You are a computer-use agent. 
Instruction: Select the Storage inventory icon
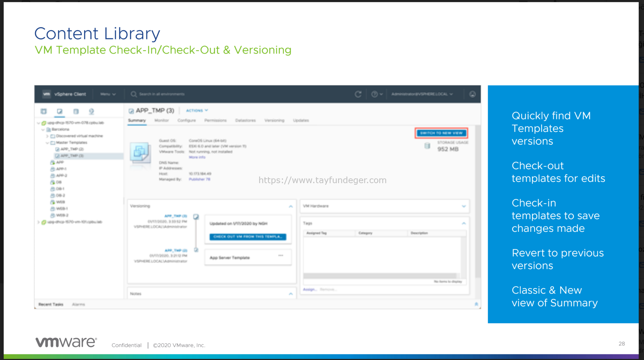coord(75,111)
